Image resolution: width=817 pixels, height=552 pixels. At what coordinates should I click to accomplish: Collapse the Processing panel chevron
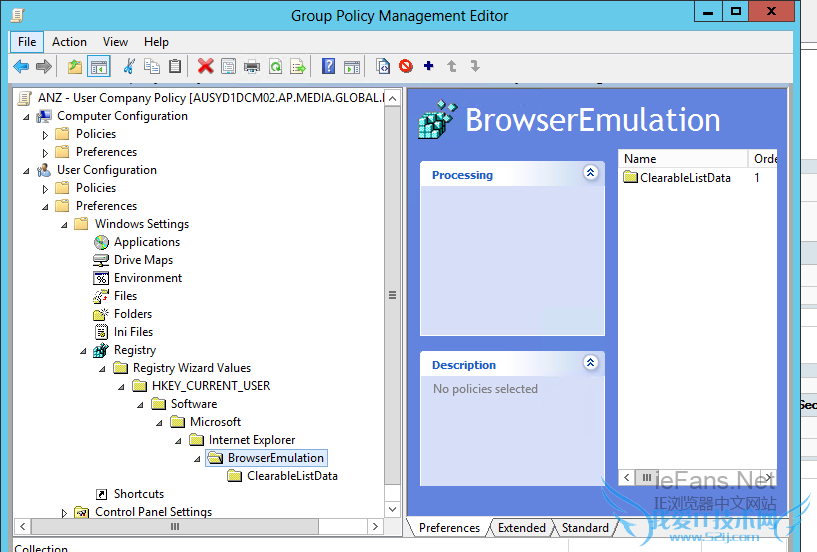[x=590, y=173]
